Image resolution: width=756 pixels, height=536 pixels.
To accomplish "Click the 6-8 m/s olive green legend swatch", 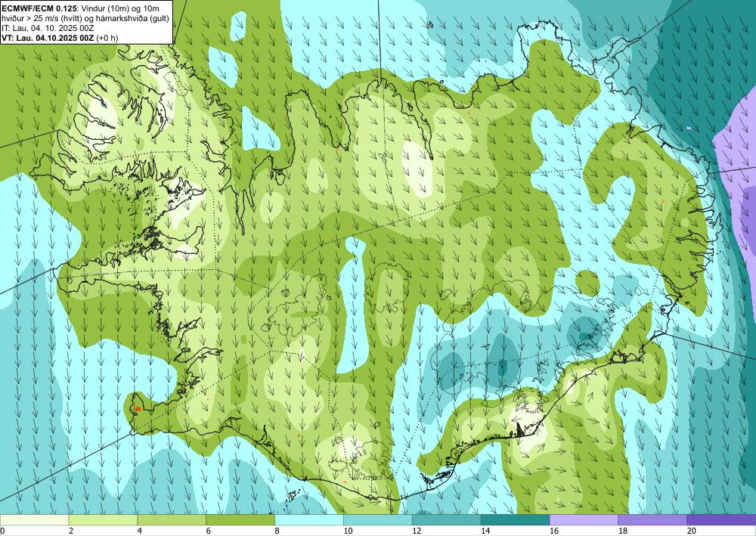I will pos(240,520).
